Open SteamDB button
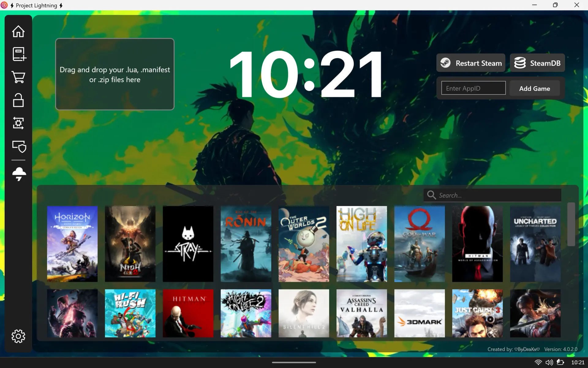The height and width of the screenshot is (368, 588). click(x=537, y=63)
